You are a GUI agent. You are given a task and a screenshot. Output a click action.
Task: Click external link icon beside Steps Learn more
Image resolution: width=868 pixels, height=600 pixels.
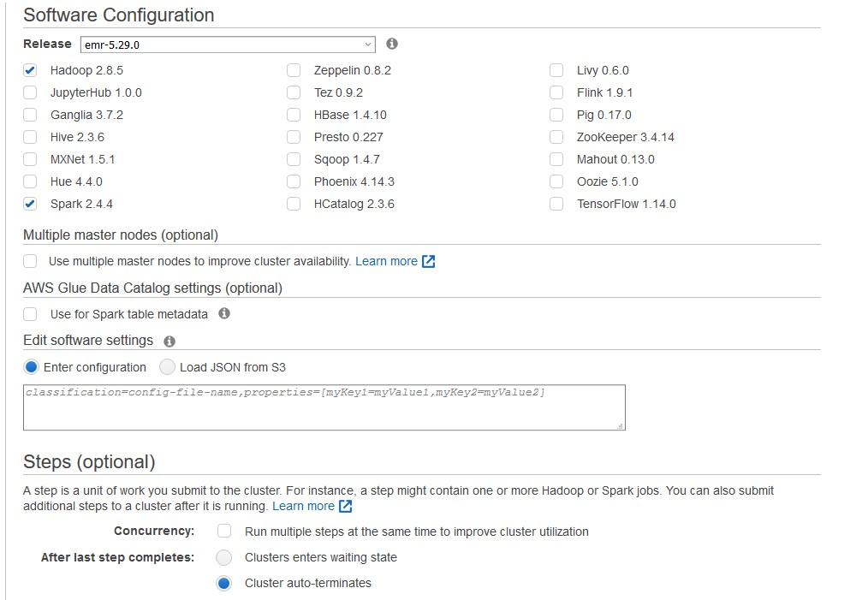click(x=346, y=506)
